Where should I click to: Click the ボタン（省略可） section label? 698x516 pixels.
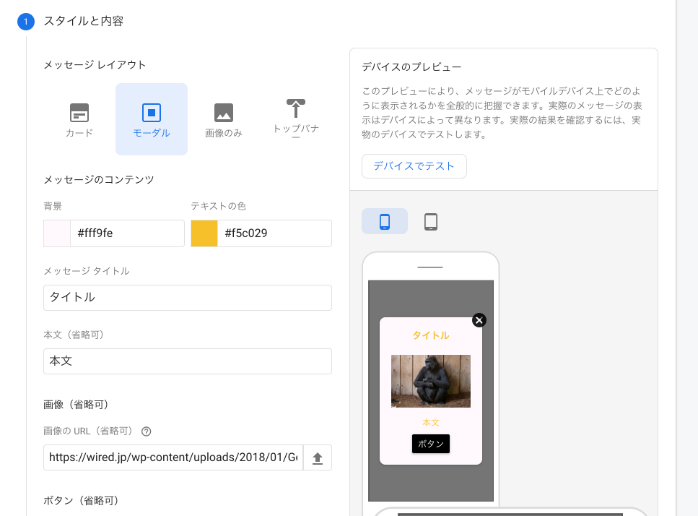[x=82, y=500]
